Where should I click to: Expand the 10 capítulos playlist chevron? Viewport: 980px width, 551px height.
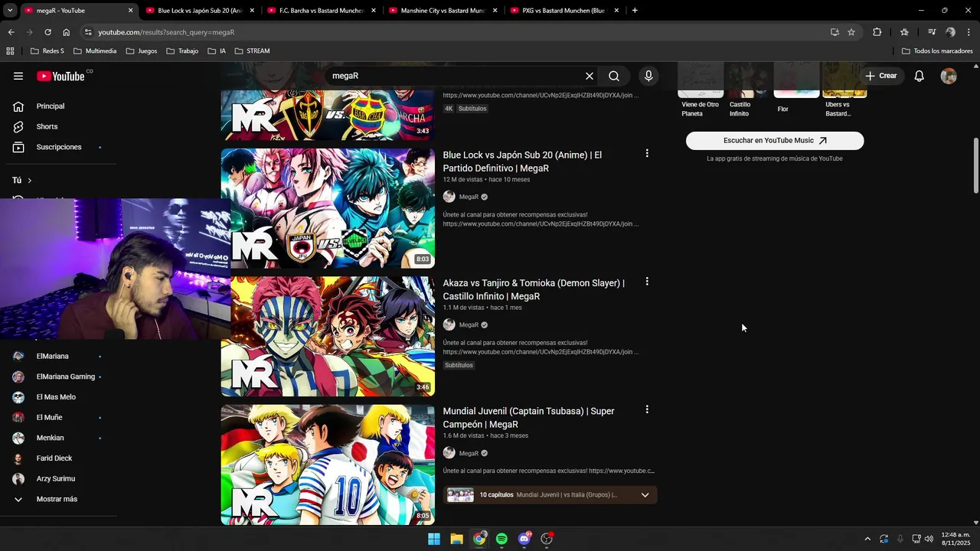pos(645,495)
